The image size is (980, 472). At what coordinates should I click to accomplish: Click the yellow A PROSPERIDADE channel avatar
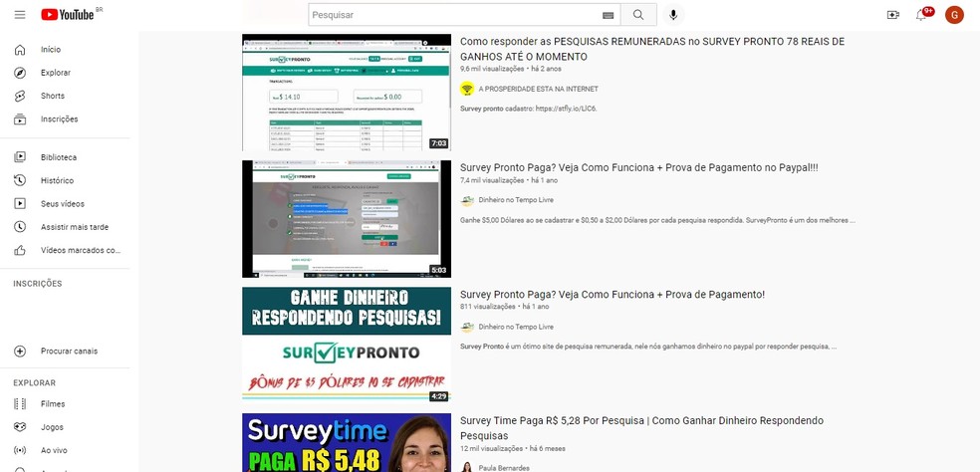tap(467, 89)
